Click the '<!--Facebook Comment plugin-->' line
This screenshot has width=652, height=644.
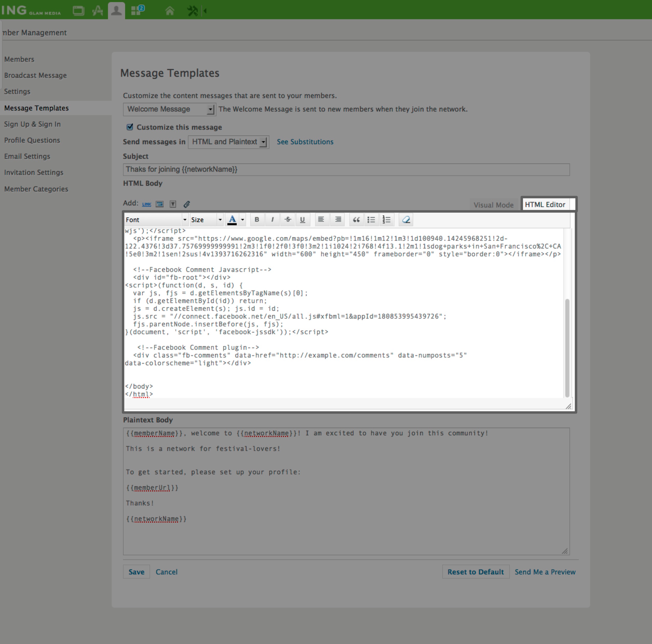[198, 347]
